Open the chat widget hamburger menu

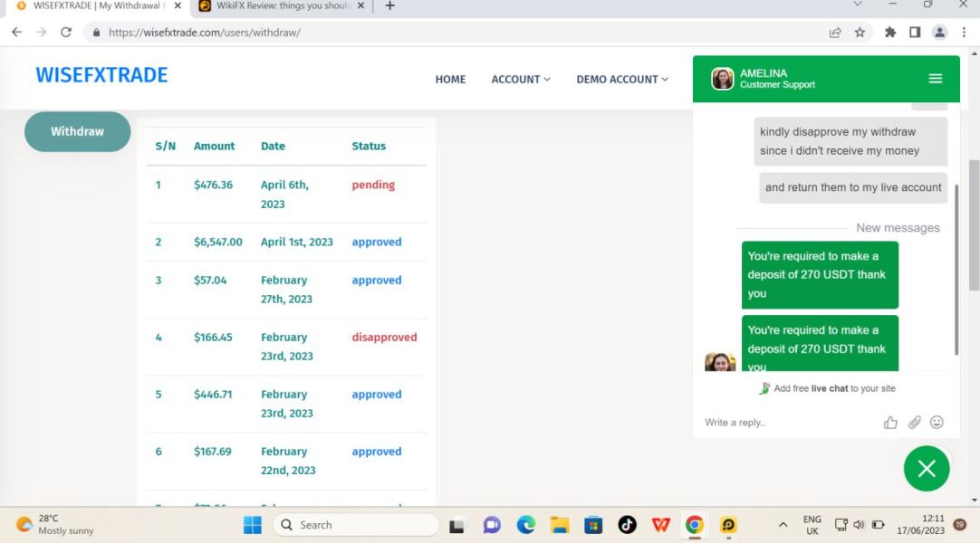click(935, 79)
